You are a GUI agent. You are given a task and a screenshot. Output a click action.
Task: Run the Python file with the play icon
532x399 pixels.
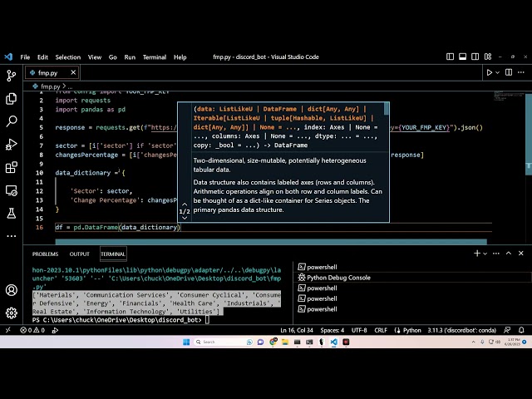tap(490, 72)
